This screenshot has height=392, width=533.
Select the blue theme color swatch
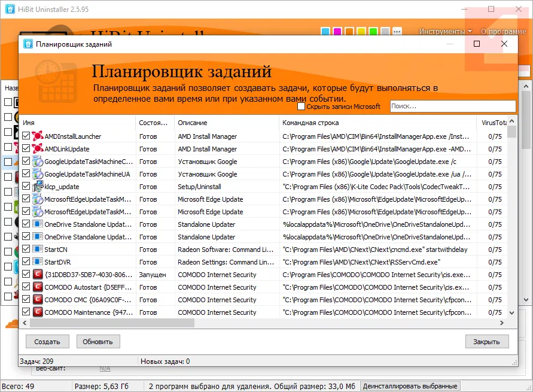325,32
